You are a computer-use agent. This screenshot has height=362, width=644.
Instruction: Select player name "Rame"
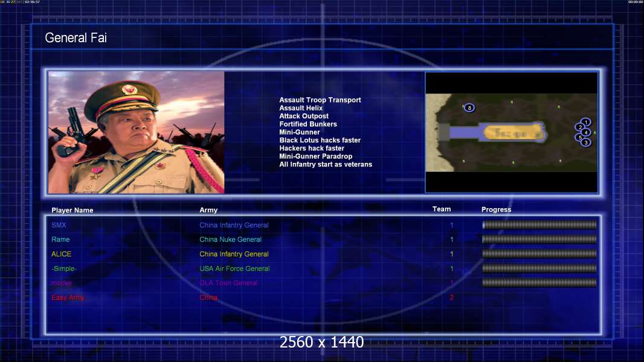[x=60, y=240]
